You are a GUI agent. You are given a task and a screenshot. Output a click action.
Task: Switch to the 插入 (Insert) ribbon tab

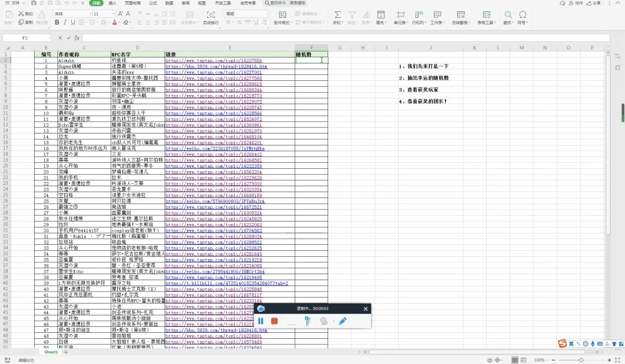point(113,3)
